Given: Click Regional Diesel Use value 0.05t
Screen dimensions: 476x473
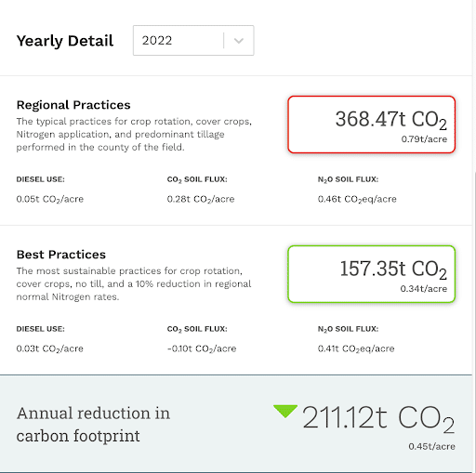Looking at the screenshot, I should (50, 199).
